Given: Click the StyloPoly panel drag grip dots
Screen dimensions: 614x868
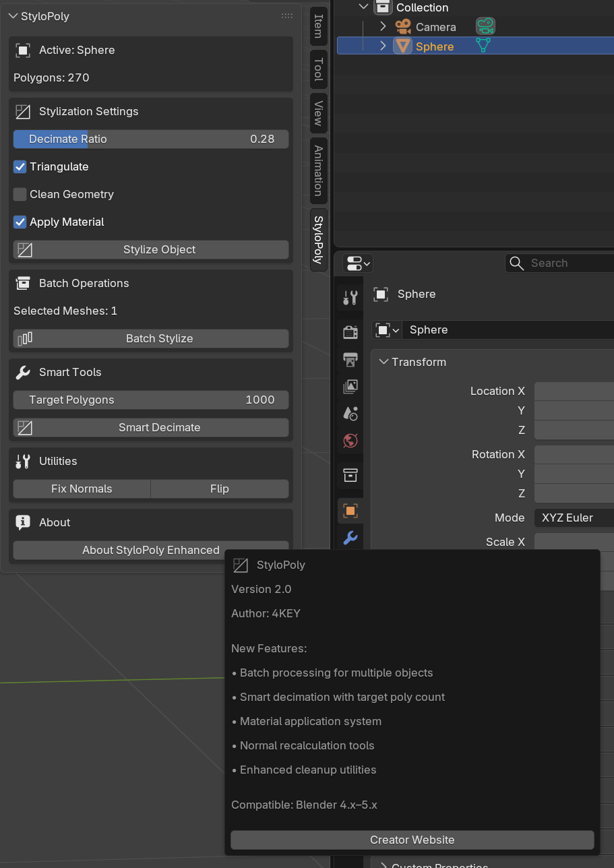Looking at the screenshot, I should 287,16.
